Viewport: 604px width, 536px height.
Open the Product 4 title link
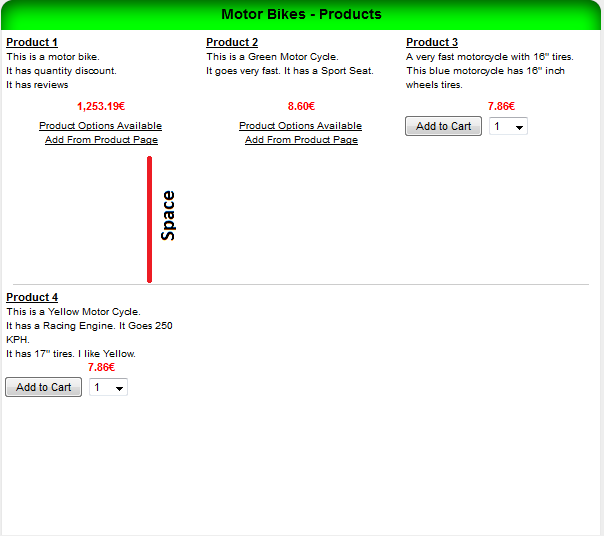32,297
